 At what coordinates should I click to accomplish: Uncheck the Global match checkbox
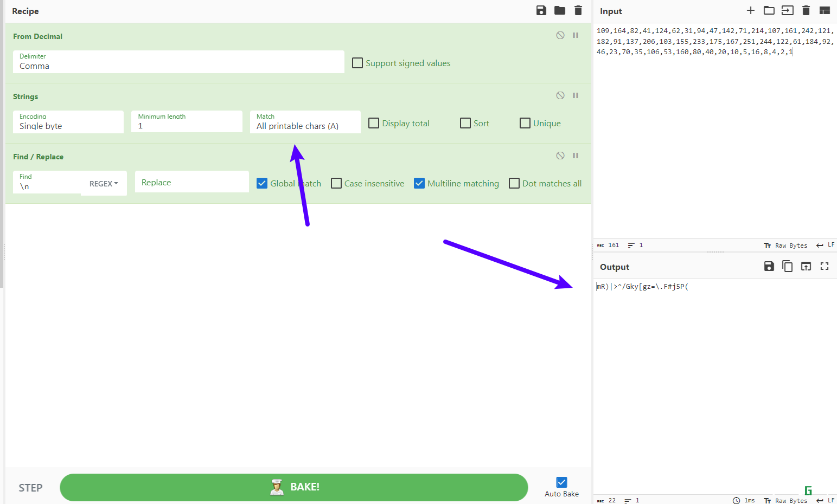[262, 183]
